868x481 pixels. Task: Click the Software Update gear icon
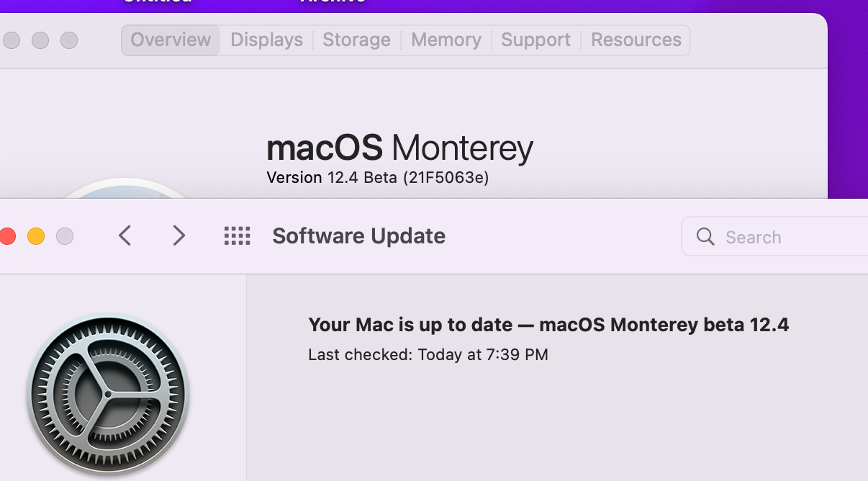(108, 394)
